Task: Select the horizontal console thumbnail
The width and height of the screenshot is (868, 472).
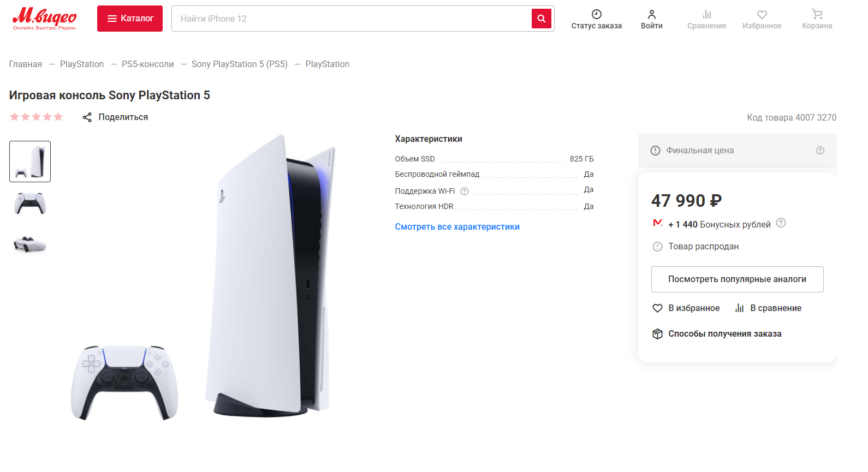Action: pyautogui.click(x=30, y=244)
